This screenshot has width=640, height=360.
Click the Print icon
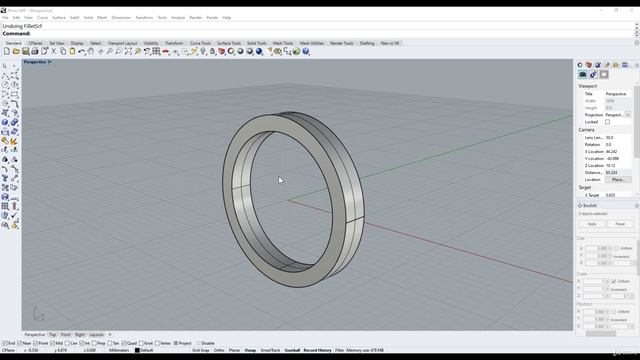point(35,51)
